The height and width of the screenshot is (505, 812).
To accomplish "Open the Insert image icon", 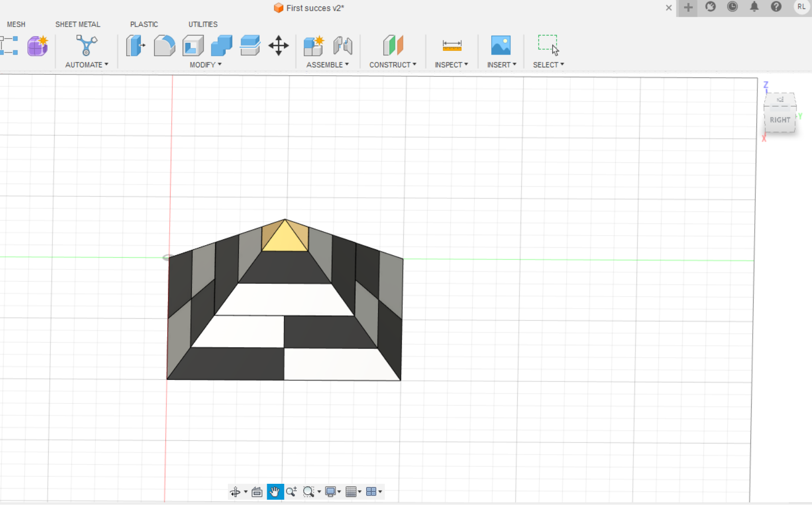I will coord(500,46).
